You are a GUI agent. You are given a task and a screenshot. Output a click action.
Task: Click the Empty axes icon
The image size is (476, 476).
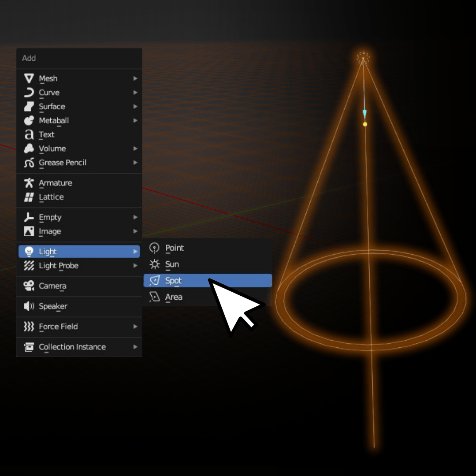click(x=29, y=217)
